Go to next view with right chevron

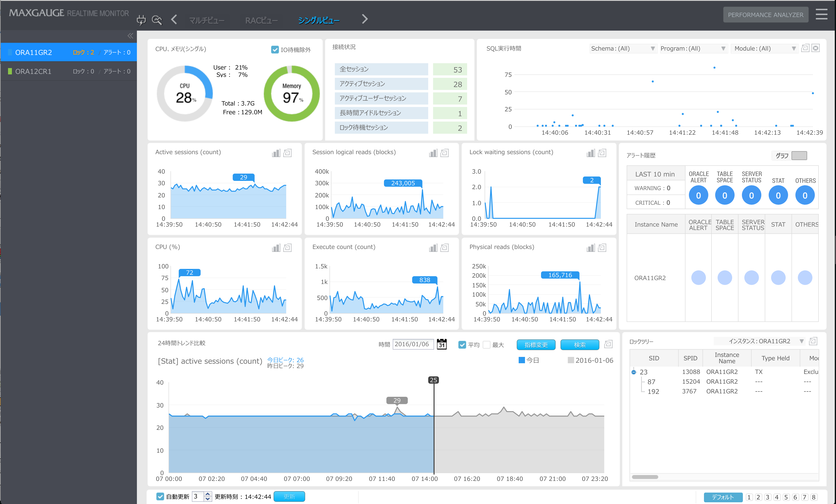[x=365, y=19]
